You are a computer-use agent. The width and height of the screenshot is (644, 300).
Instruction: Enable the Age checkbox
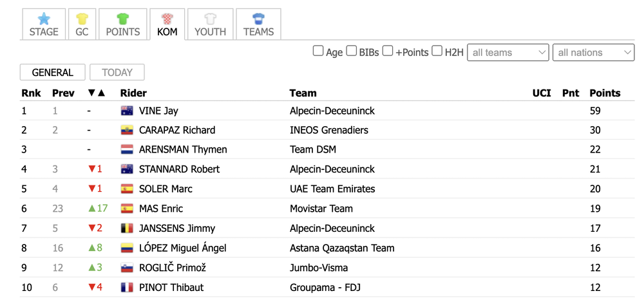[318, 52]
